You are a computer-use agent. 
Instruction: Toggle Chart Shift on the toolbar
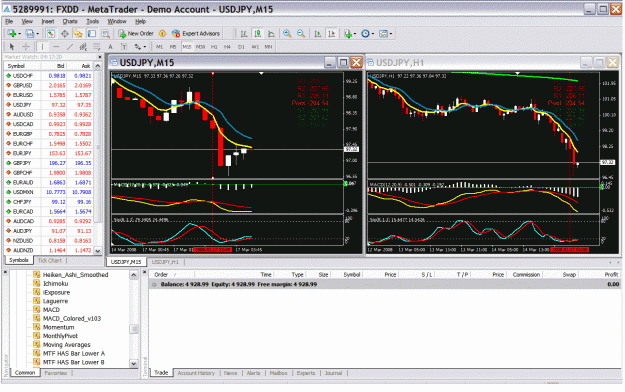(x=331, y=33)
